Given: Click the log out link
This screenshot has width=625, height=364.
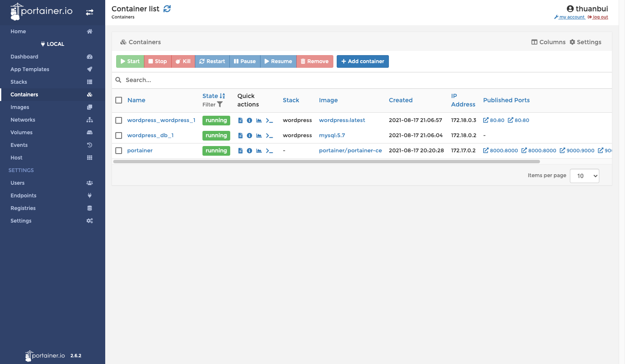Looking at the screenshot, I should (598, 17).
